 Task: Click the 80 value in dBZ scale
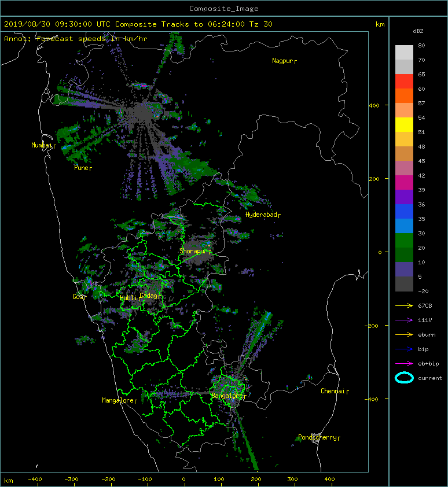[x=421, y=45]
